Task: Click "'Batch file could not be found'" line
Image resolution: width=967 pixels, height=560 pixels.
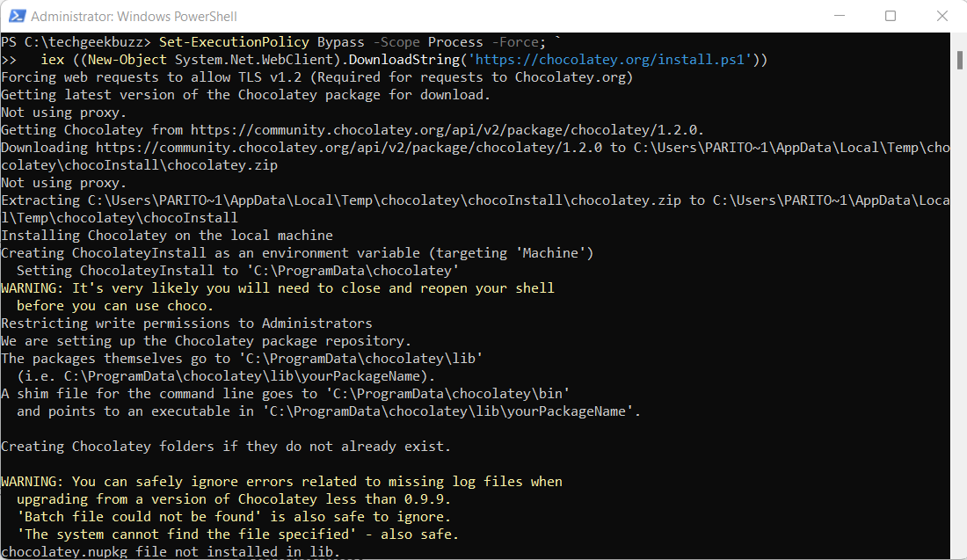Action: point(234,517)
